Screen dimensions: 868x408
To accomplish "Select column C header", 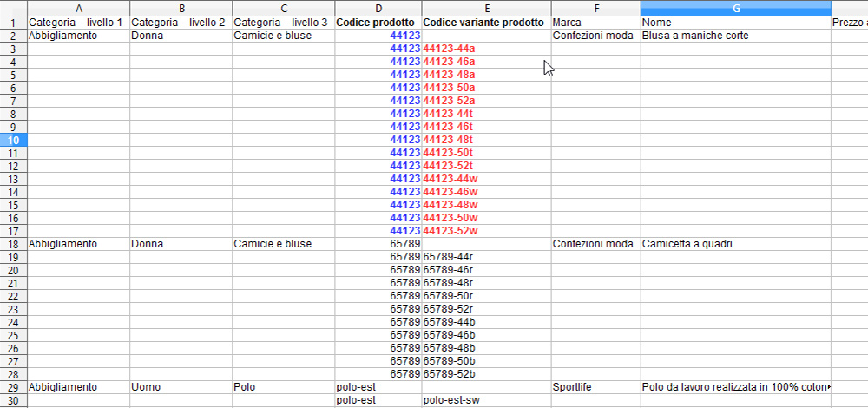I will click(284, 9).
